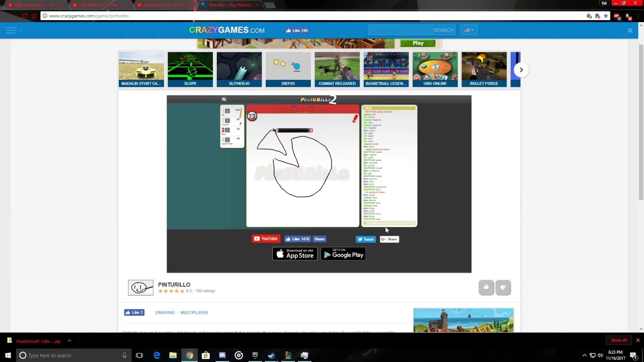Close the blue header bar with X
Viewport: 644px width, 362px height.
(x=630, y=31)
